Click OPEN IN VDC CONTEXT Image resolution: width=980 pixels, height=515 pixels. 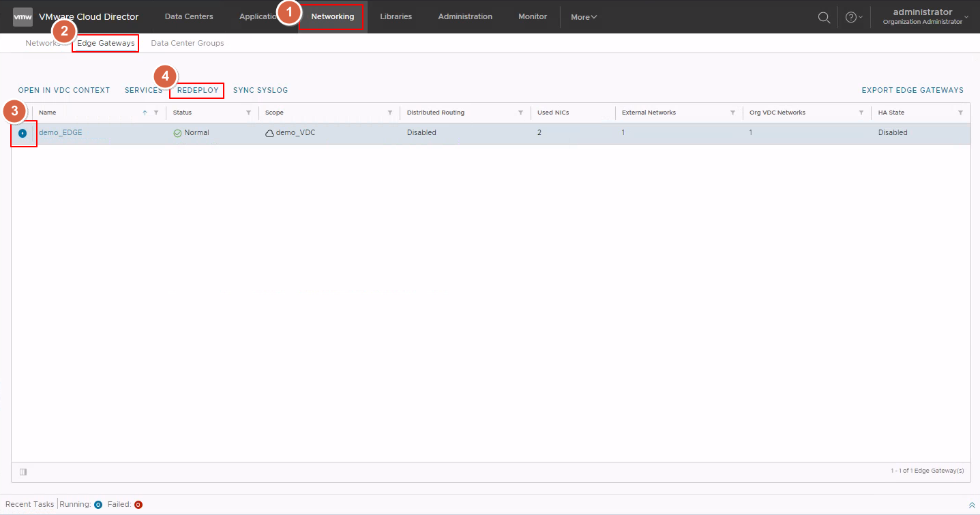(64, 90)
